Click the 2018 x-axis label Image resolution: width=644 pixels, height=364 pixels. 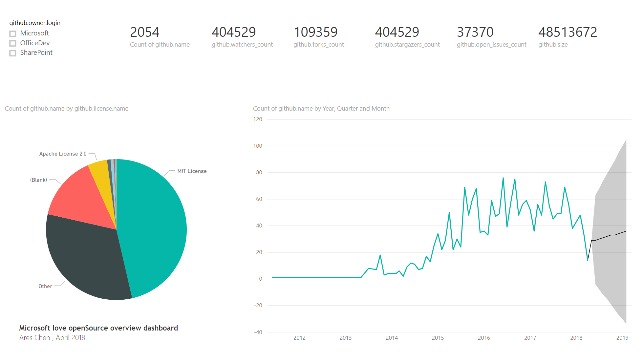pos(576,338)
